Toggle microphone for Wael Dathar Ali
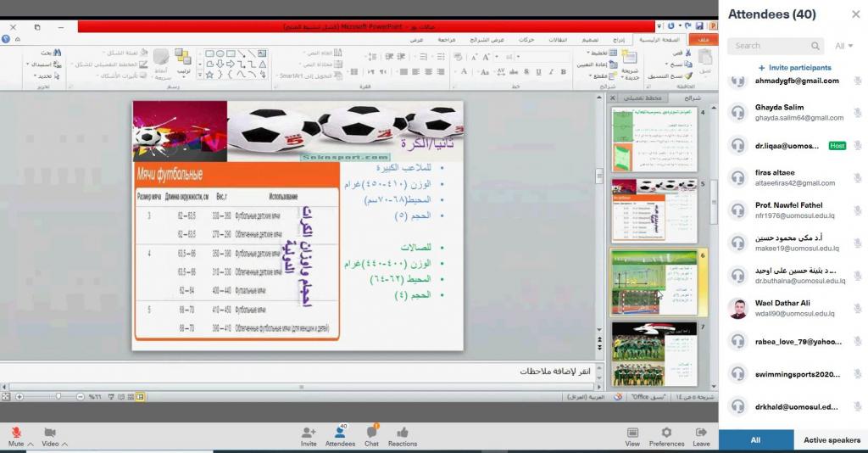 pos(857,308)
